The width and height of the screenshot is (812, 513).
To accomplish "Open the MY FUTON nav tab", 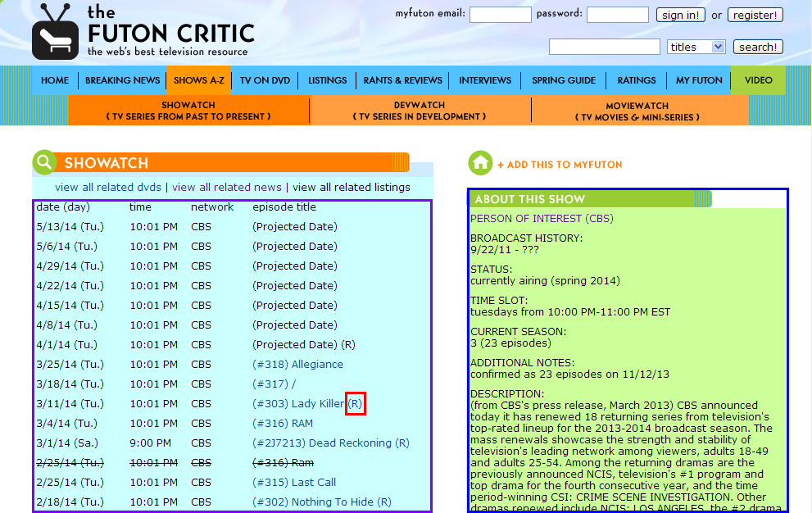I will pos(699,80).
